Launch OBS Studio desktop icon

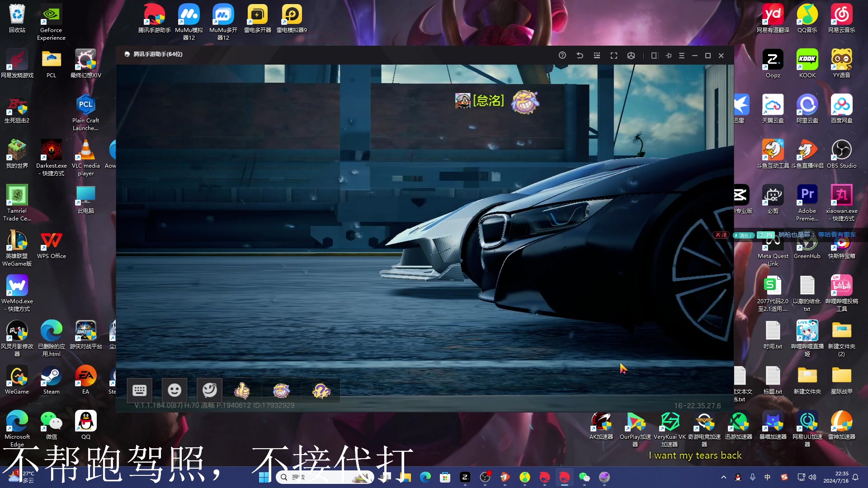[x=842, y=154]
